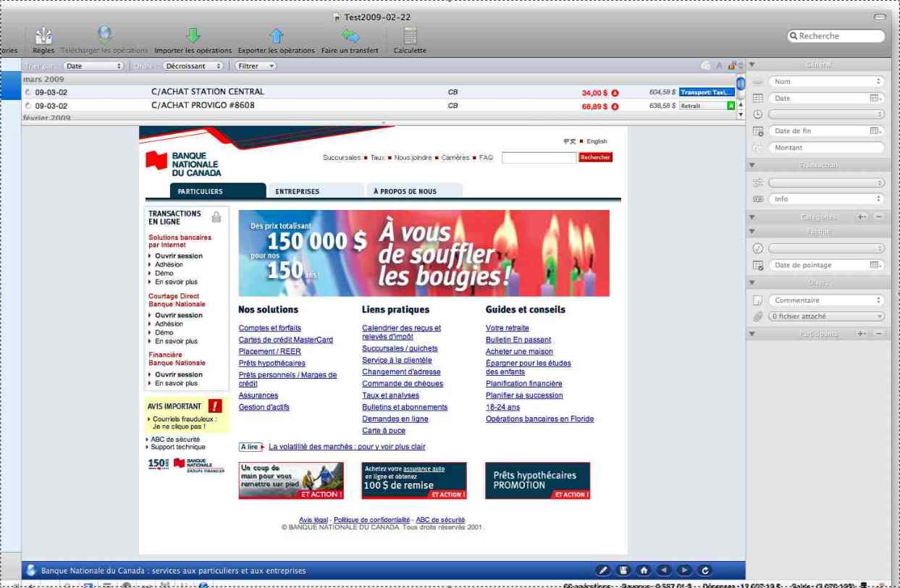This screenshot has height=588, width=900.
Task: Click the red status icon on PROVIGO #8608 row
Action: coord(615,106)
